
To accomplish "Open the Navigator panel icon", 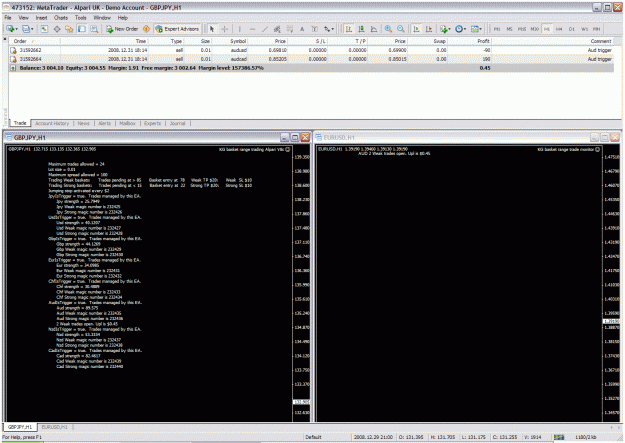I will coord(69,29).
